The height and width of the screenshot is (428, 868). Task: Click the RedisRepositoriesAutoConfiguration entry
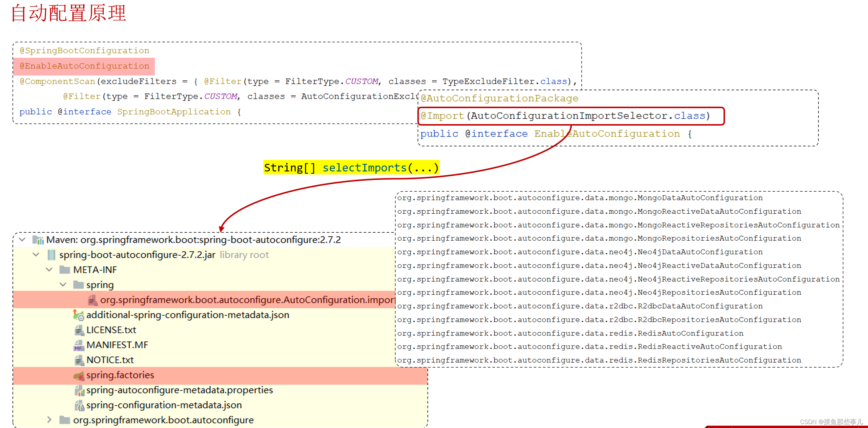point(599,360)
